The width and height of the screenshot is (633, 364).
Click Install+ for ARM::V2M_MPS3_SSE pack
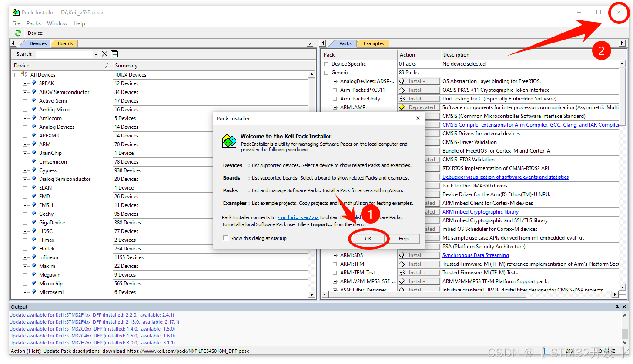pos(419,281)
